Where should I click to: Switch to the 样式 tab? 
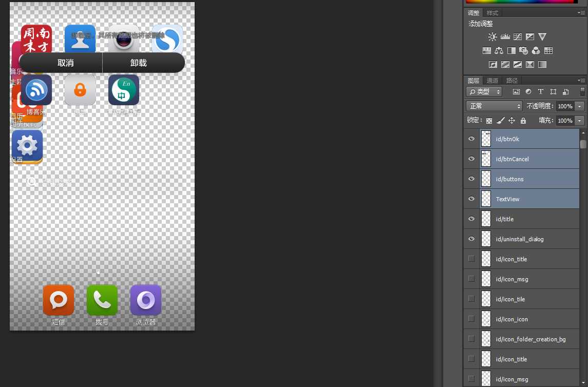(492, 13)
